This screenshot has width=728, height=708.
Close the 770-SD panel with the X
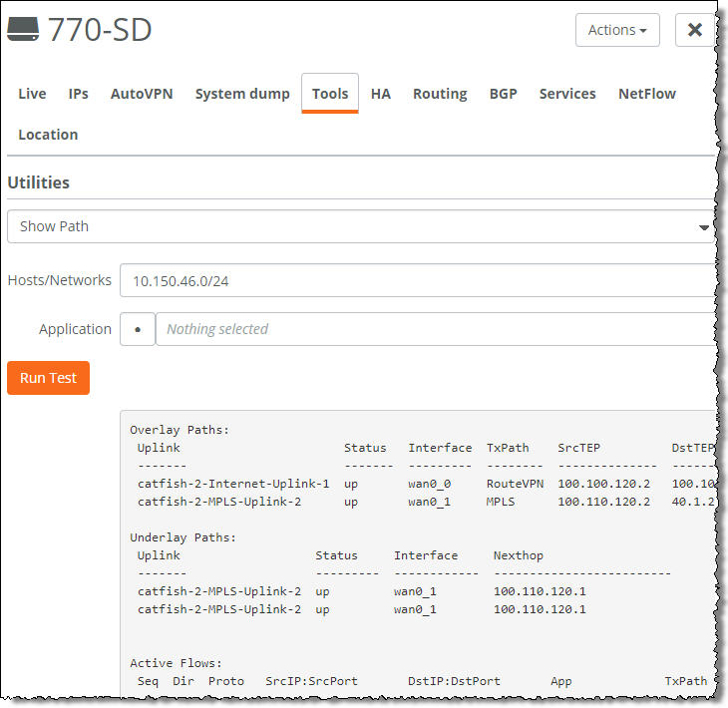click(x=694, y=30)
